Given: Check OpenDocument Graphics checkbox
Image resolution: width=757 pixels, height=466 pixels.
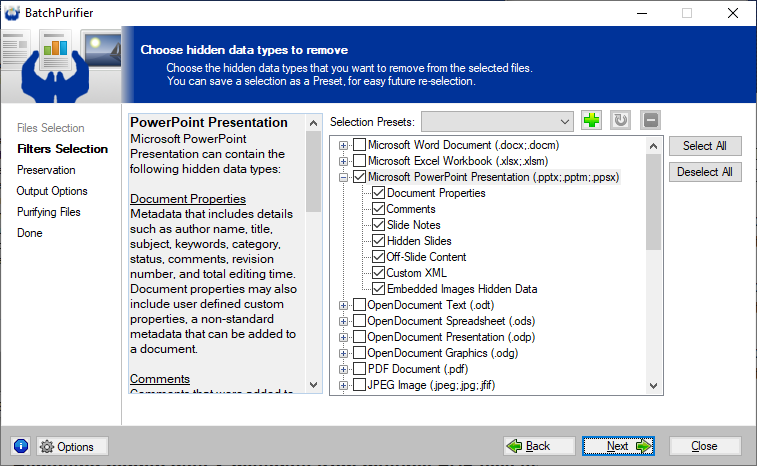Looking at the screenshot, I should (359, 353).
